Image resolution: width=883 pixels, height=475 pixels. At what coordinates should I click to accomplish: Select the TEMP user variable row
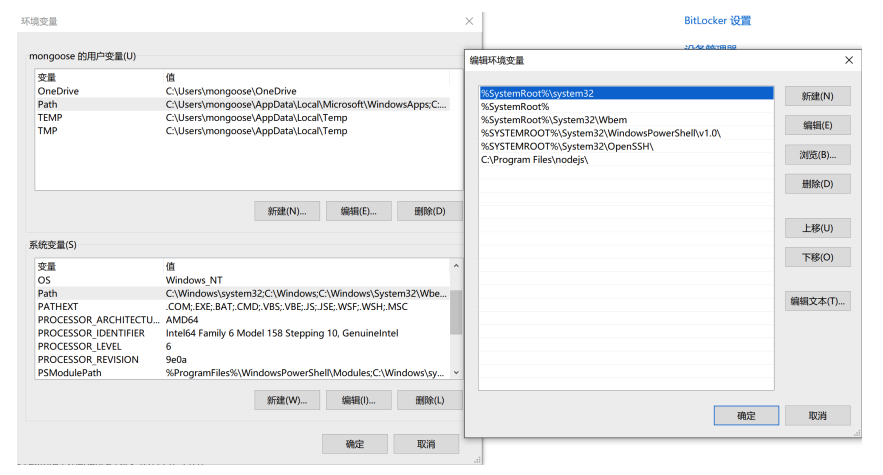(x=243, y=118)
